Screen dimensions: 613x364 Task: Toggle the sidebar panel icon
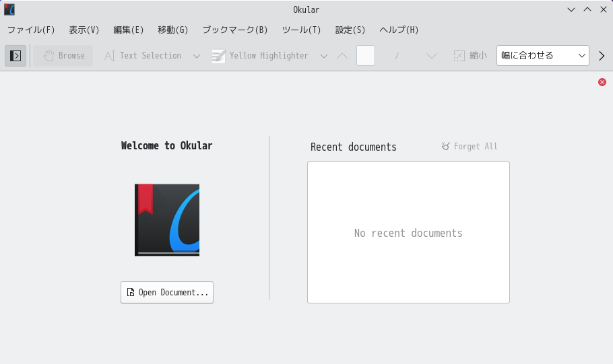click(x=15, y=56)
